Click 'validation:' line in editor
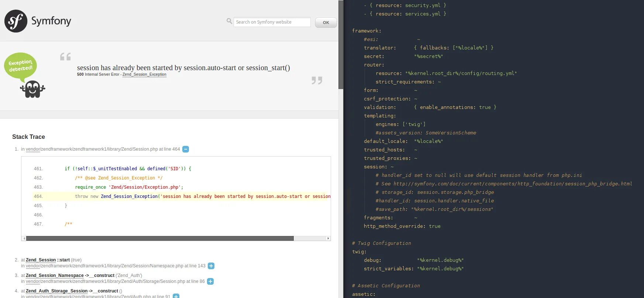The image size is (644, 298). click(x=430, y=107)
